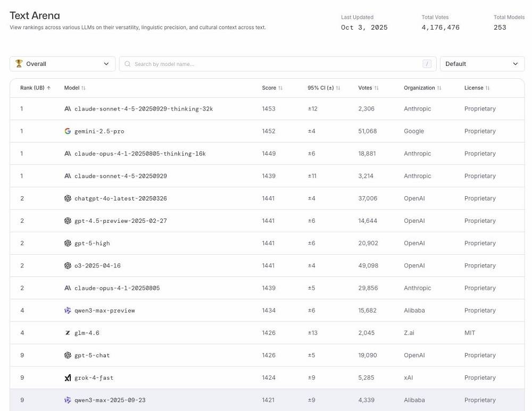Click the OpenAI logo beside gpt-5-high

pyautogui.click(x=68, y=244)
